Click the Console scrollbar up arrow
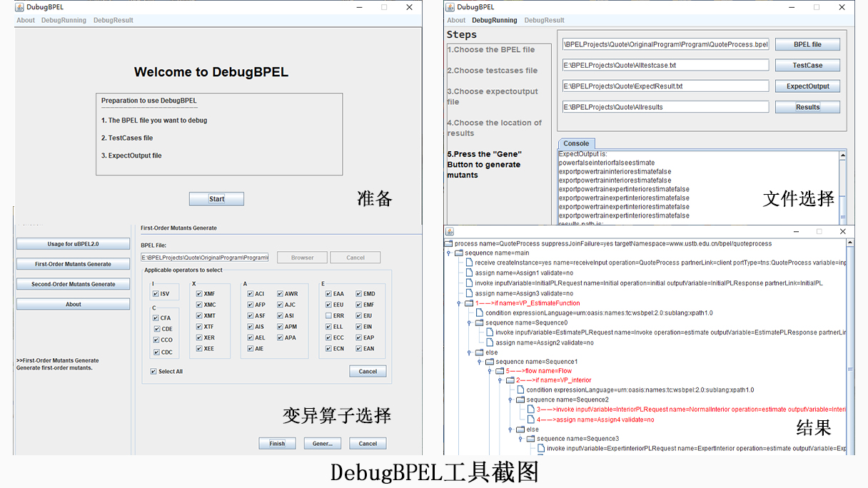 (842, 156)
